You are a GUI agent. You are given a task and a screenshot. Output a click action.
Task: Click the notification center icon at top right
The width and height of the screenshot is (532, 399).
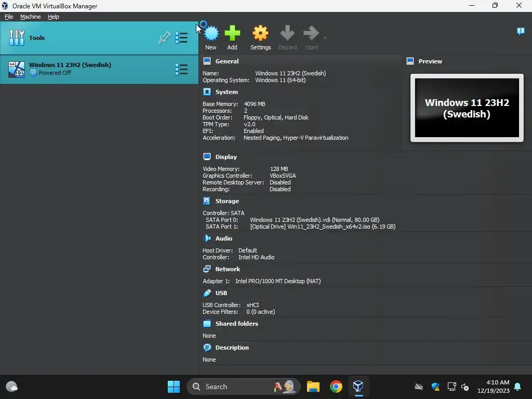point(521,32)
